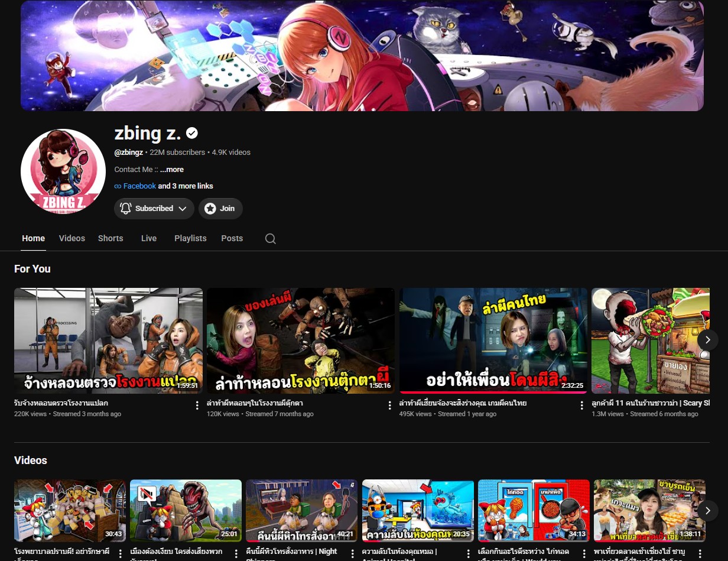728x561 pixels.
Task: Select the Home tab
Action: pyautogui.click(x=34, y=238)
